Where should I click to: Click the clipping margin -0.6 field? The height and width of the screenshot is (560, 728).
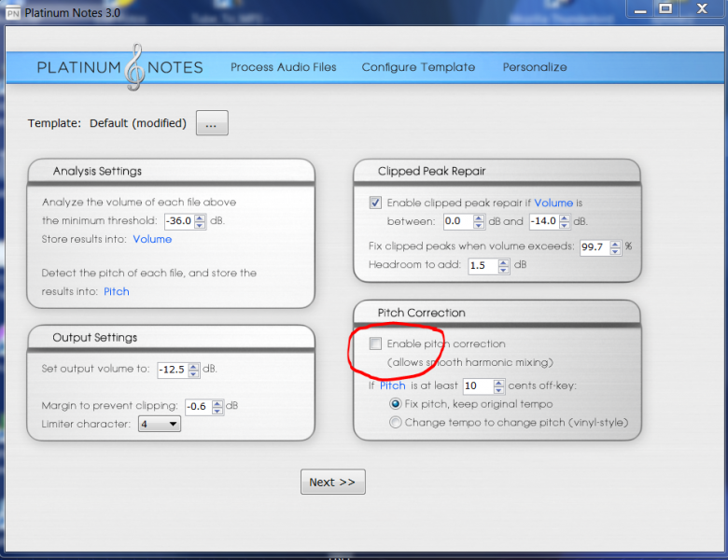[x=198, y=407]
